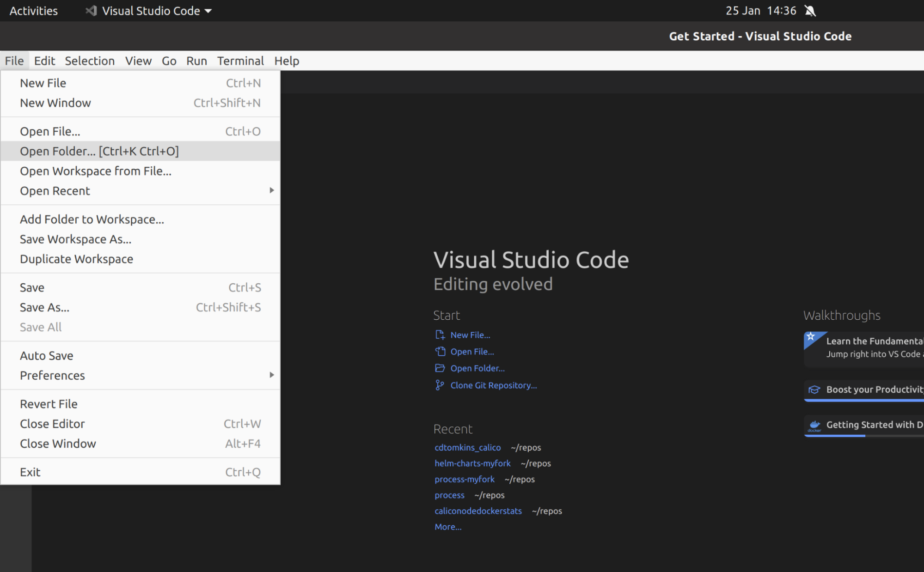Image resolution: width=924 pixels, height=572 pixels.
Task: Click the Open Folder... link under Start
Action: coord(477,368)
